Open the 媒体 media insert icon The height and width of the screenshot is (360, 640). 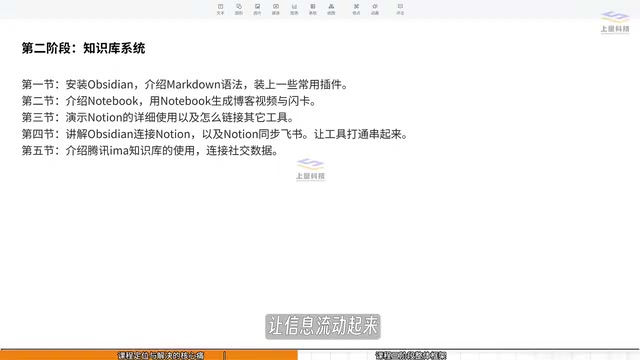pyautogui.click(x=276, y=9)
